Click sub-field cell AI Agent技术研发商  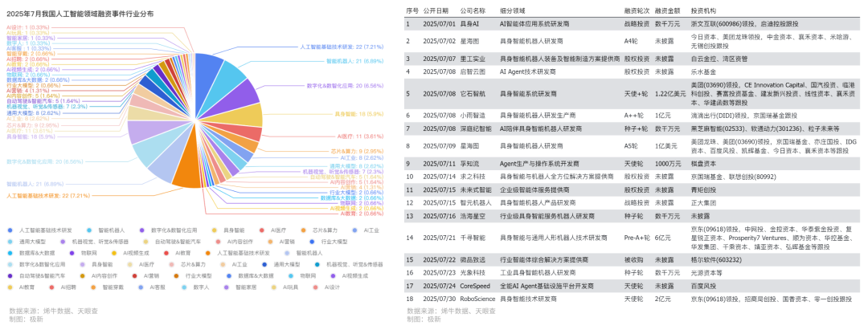(x=527, y=71)
